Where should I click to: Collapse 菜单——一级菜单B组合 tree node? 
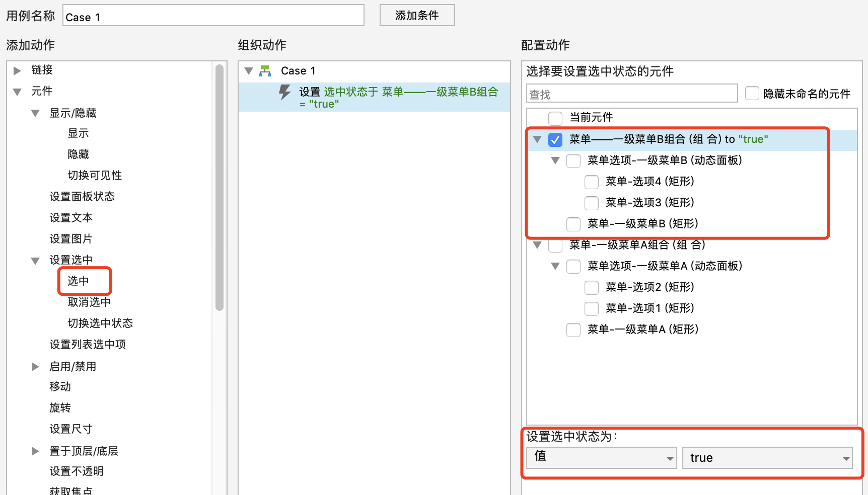pos(537,139)
